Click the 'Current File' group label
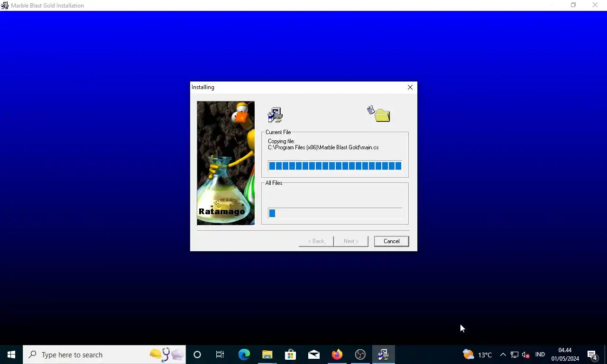Image resolution: width=607 pixels, height=364 pixels. pyautogui.click(x=278, y=132)
